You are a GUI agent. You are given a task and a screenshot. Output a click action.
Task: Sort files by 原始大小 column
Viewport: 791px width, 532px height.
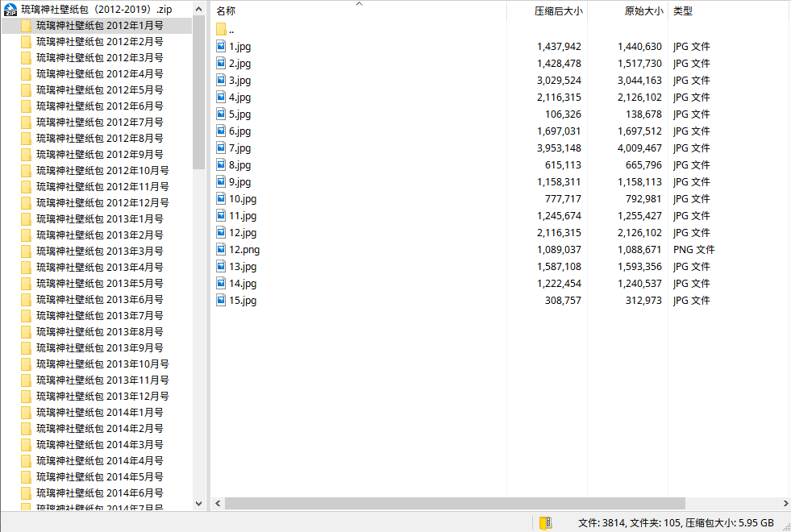click(x=643, y=11)
